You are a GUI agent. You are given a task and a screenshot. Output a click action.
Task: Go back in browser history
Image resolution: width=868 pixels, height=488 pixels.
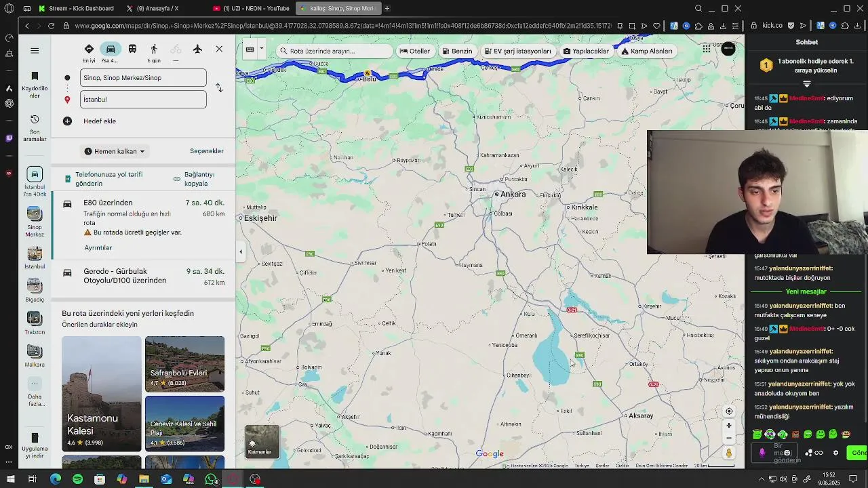(x=26, y=26)
